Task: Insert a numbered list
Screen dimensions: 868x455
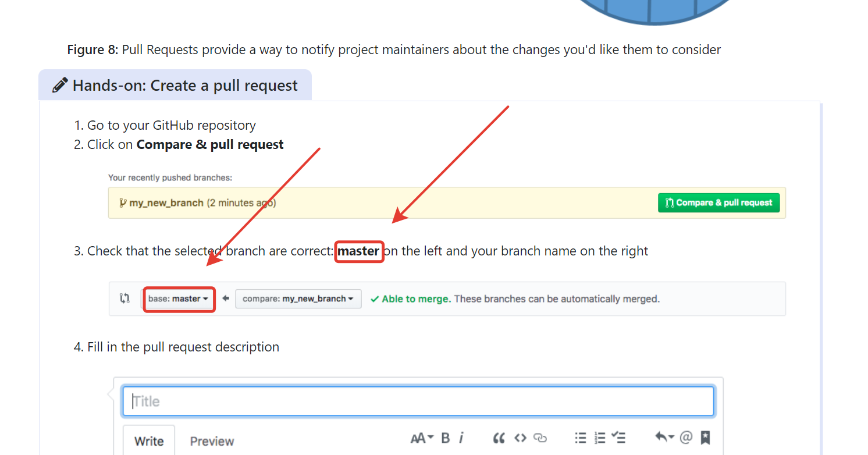Action: (x=599, y=438)
